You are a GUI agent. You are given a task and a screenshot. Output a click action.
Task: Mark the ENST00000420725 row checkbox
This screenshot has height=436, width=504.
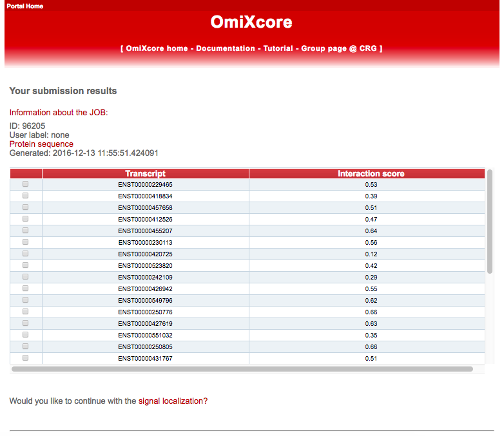point(26,254)
